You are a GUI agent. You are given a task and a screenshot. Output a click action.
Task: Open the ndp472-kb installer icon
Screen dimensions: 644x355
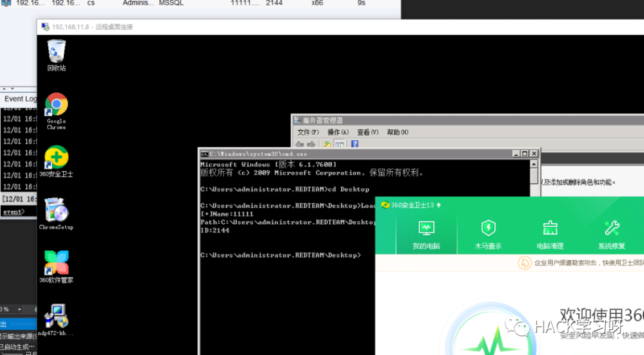point(56,320)
